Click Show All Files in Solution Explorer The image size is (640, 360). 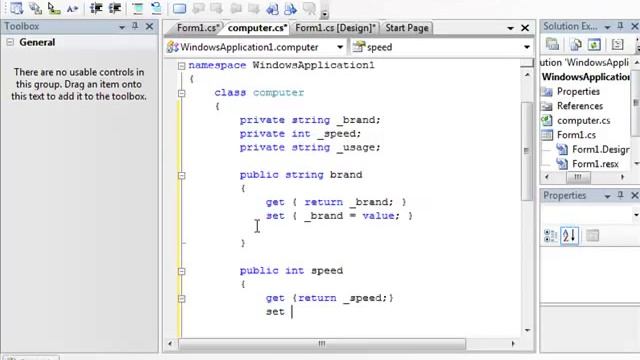pos(576,44)
